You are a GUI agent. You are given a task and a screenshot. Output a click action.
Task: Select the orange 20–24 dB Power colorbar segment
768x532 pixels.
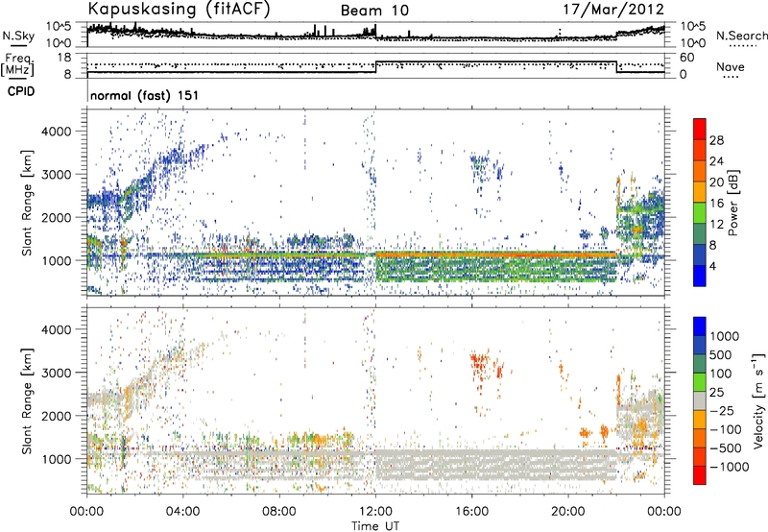(x=700, y=171)
